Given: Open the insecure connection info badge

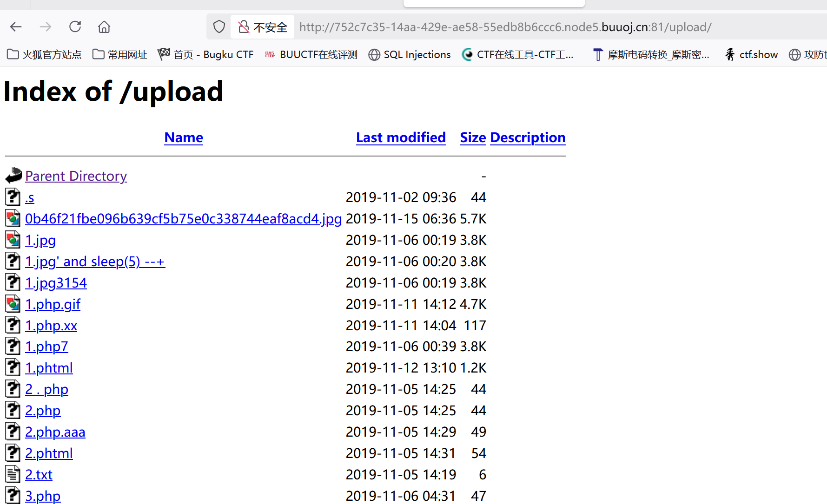Looking at the screenshot, I should click(263, 27).
